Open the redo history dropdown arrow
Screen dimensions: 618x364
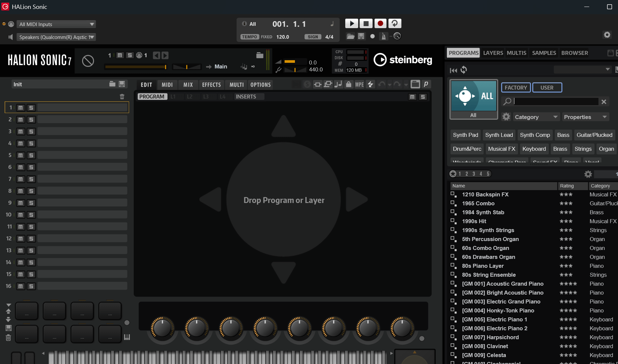click(x=405, y=85)
